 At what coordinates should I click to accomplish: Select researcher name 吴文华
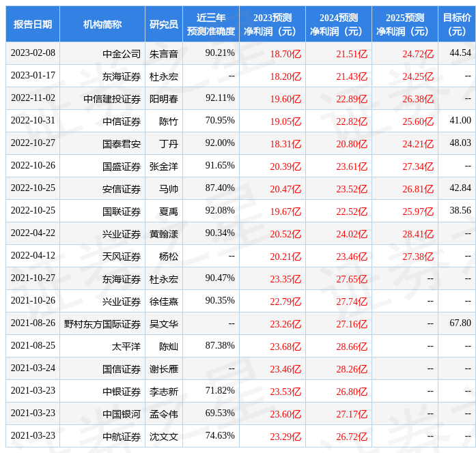(x=164, y=324)
